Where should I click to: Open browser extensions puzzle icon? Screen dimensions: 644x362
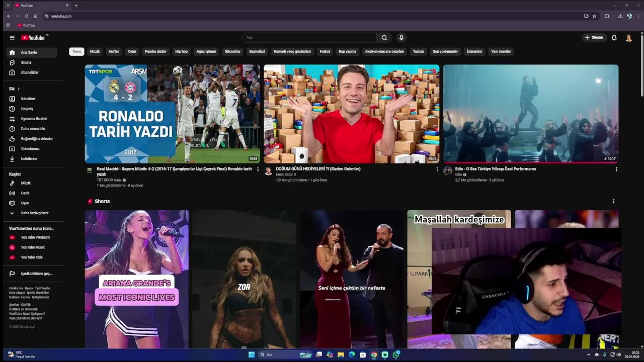click(x=607, y=16)
